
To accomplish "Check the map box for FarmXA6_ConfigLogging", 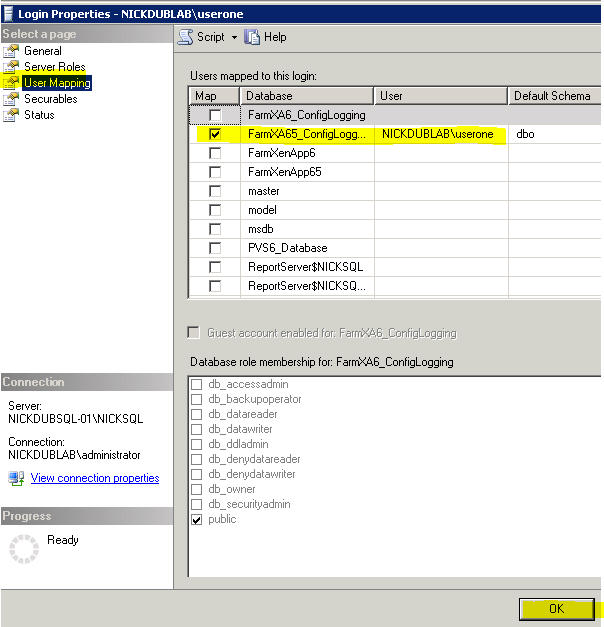I will [215, 115].
